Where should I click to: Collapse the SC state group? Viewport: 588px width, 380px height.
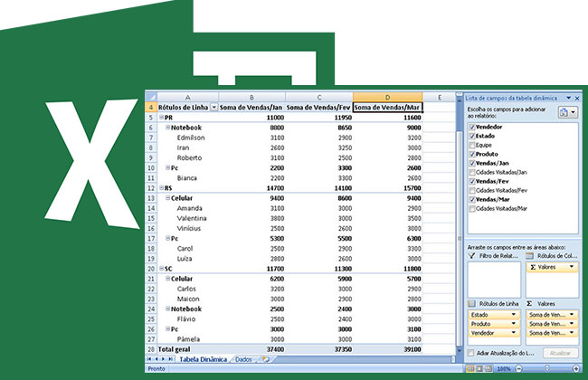click(x=162, y=269)
